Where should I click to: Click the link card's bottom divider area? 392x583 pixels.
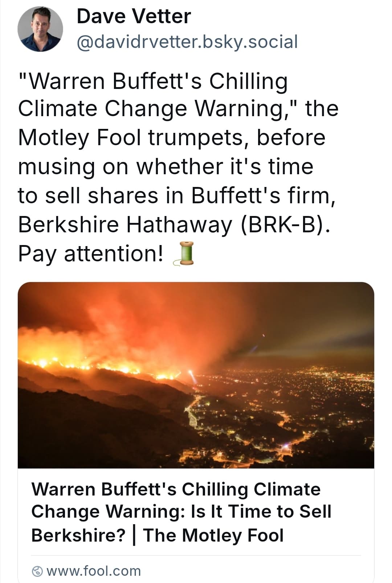(196, 555)
